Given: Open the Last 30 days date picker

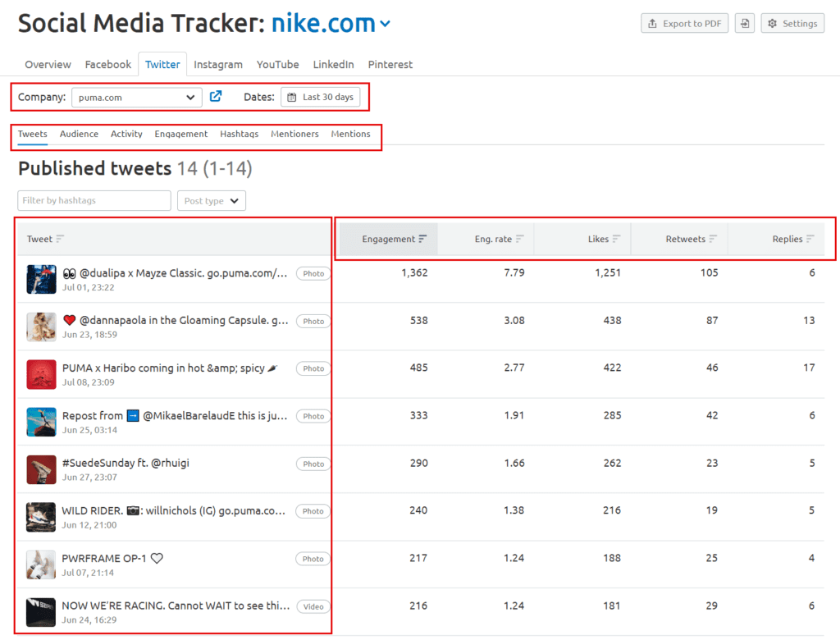Looking at the screenshot, I should tap(321, 97).
